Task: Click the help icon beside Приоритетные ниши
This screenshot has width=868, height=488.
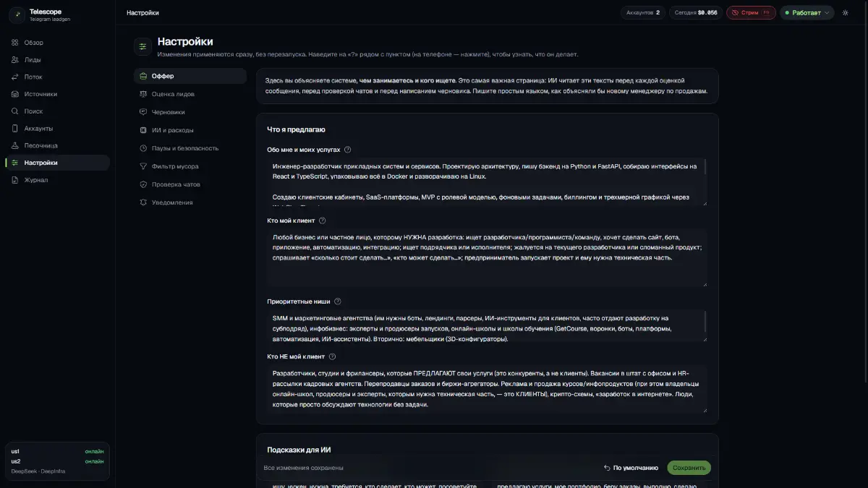Action: point(338,301)
